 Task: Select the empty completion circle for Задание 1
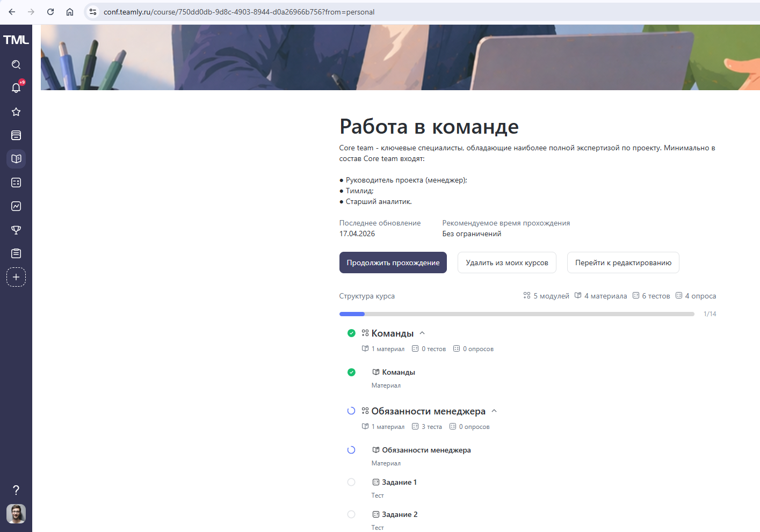(x=351, y=482)
